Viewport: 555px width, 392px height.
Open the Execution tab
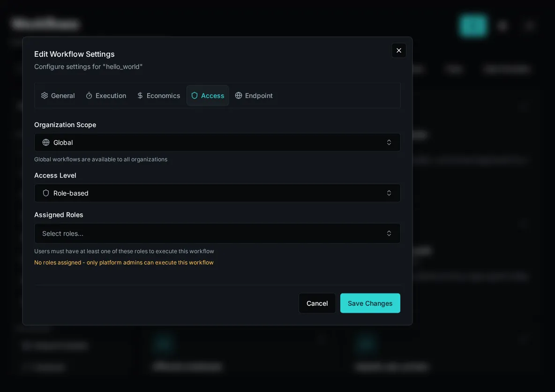pos(106,96)
